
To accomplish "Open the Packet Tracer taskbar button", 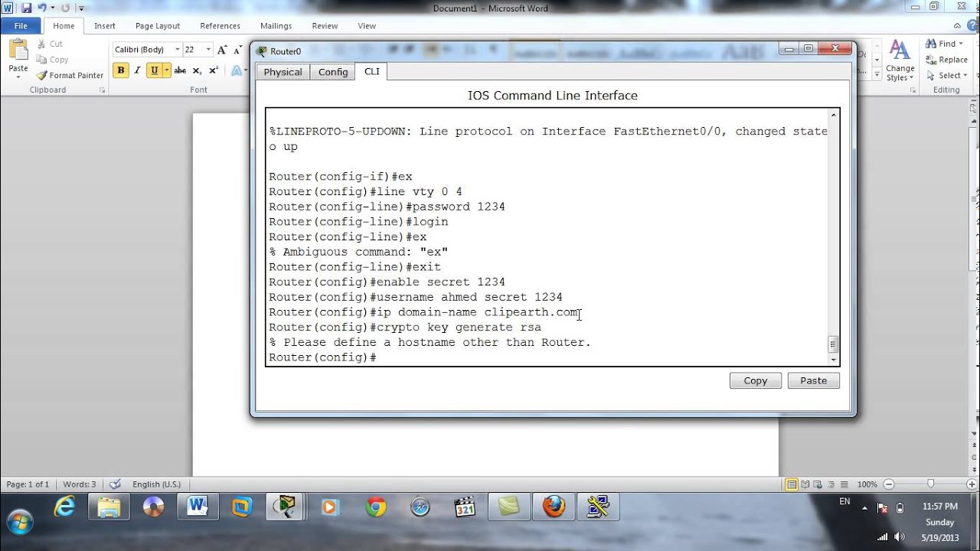I will (x=286, y=507).
